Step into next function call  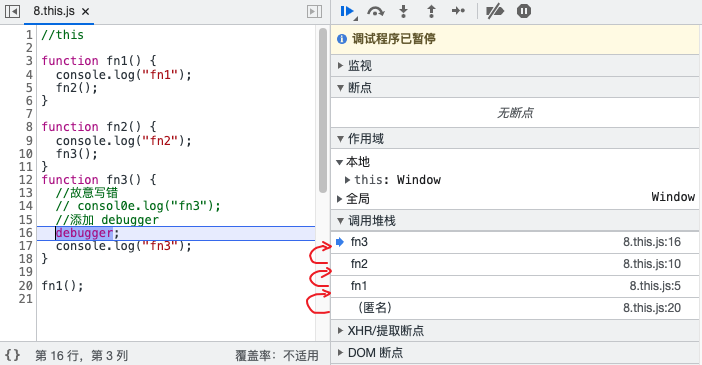pyautogui.click(x=403, y=11)
